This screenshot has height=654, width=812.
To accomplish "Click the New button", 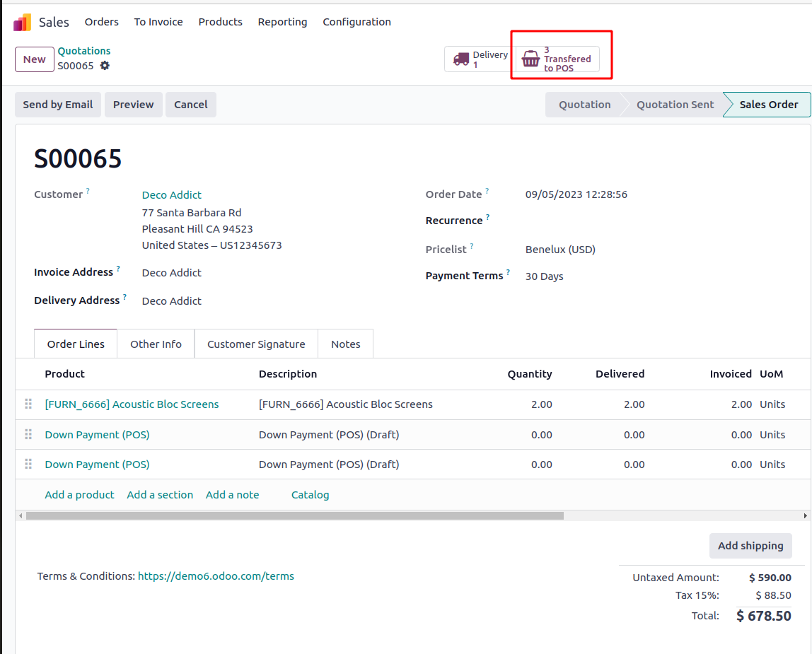I will point(34,59).
